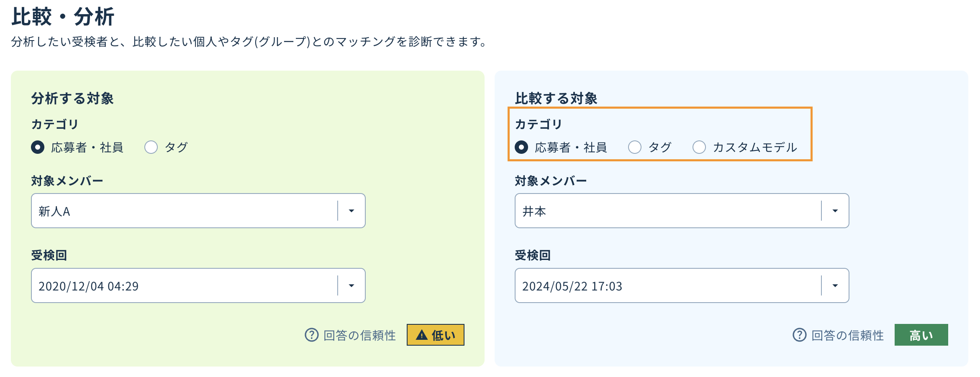Select タグ radio in 分析する対象 panel
This screenshot has height=377, width=980.
[151, 147]
